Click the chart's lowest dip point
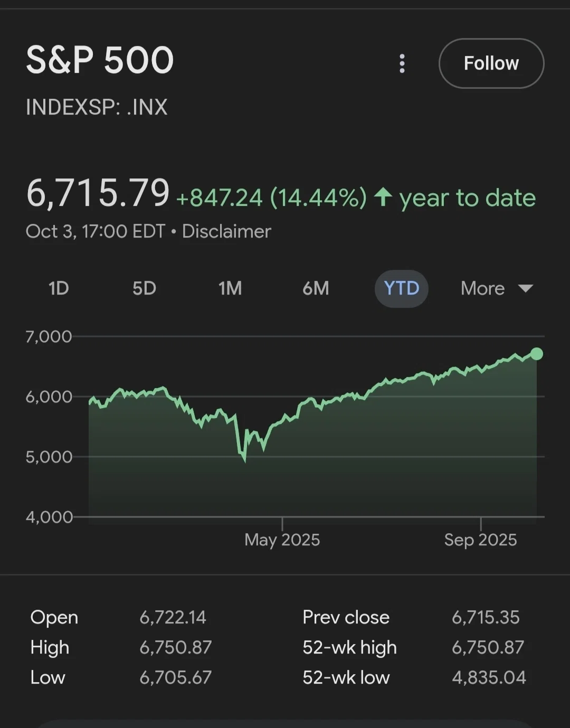This screenshot has height=728, width=570. pyautogui.click(x=244, y=460)
